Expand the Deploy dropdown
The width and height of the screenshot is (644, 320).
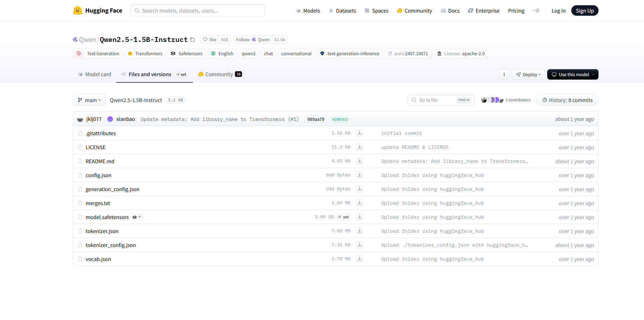point(528,74)
